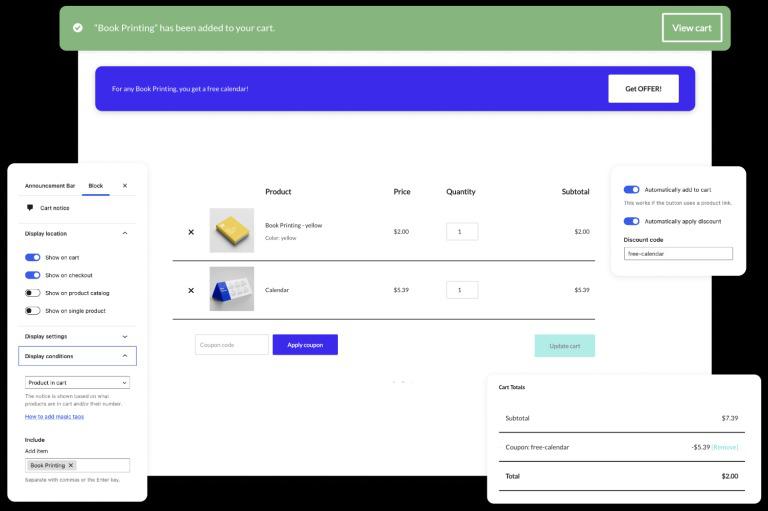Click the Cart notices speech bubble icon

pos(30,208)
